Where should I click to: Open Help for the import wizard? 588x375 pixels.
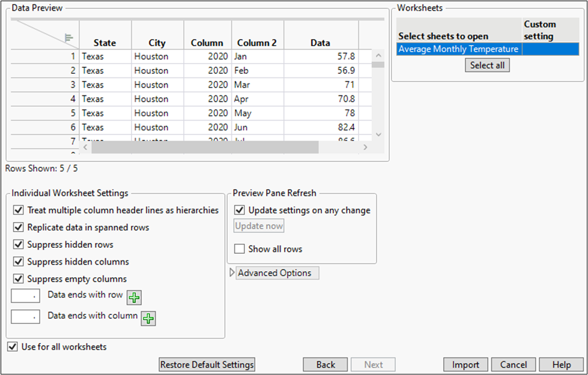(x=561, y=364)
